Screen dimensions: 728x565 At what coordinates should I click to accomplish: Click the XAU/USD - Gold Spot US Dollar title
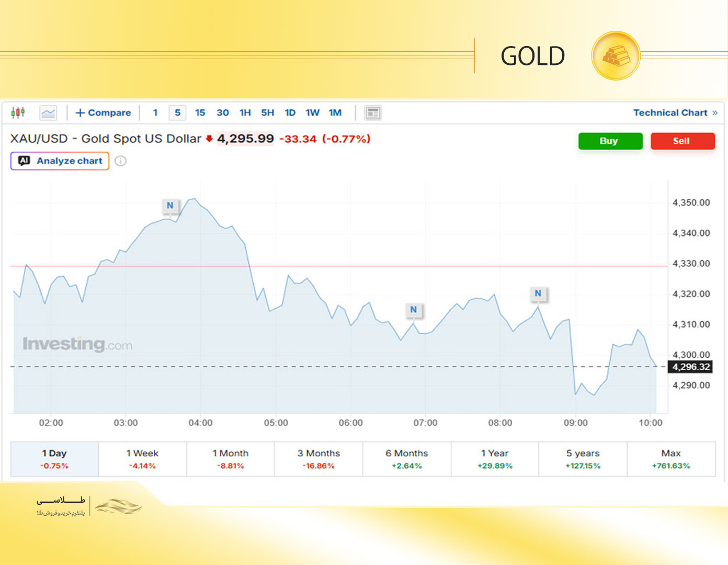(106, 139)
